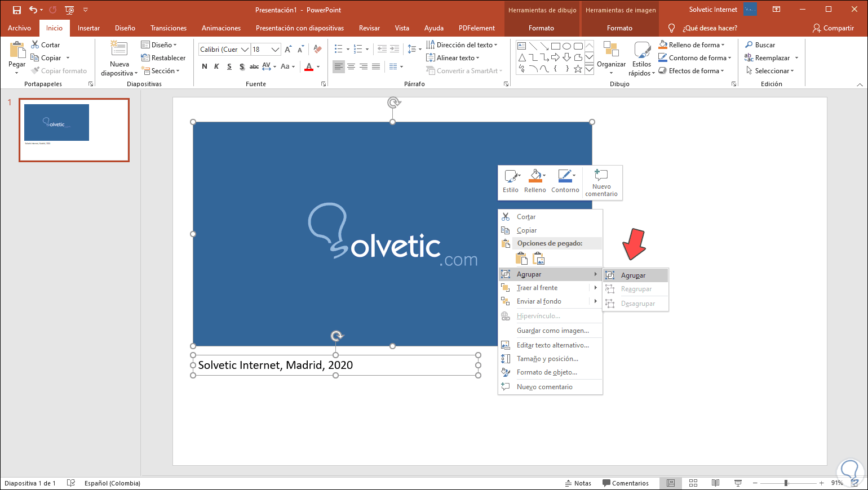Select Agrupar in the submenu
This screenshot has width=868, height=490.
pos(634,275)
